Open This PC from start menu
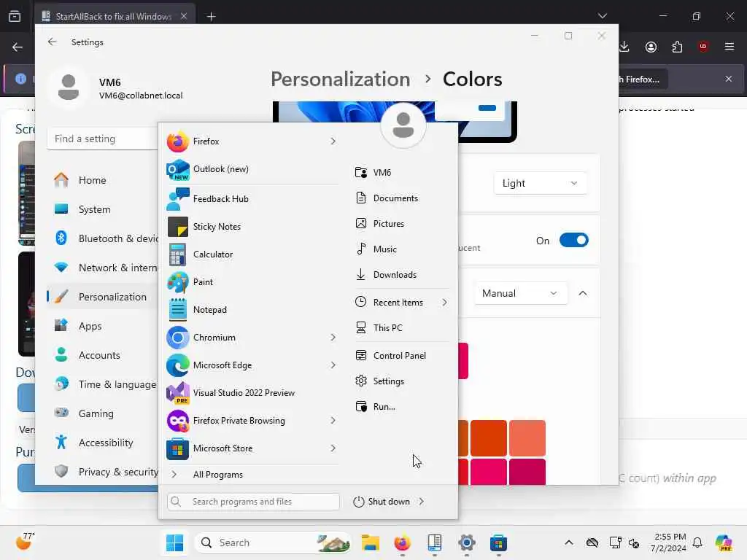Viewport: 747px width, 560px height. (402, 328)
